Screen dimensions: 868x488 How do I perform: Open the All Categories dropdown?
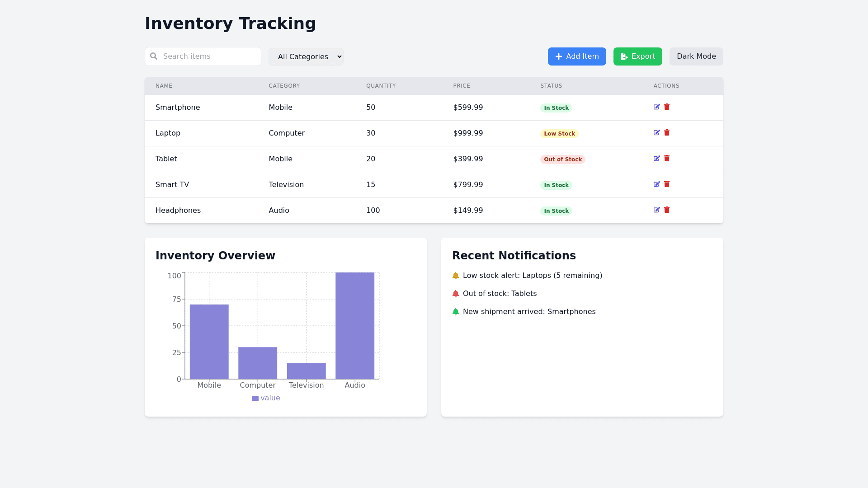pos(306,57)
